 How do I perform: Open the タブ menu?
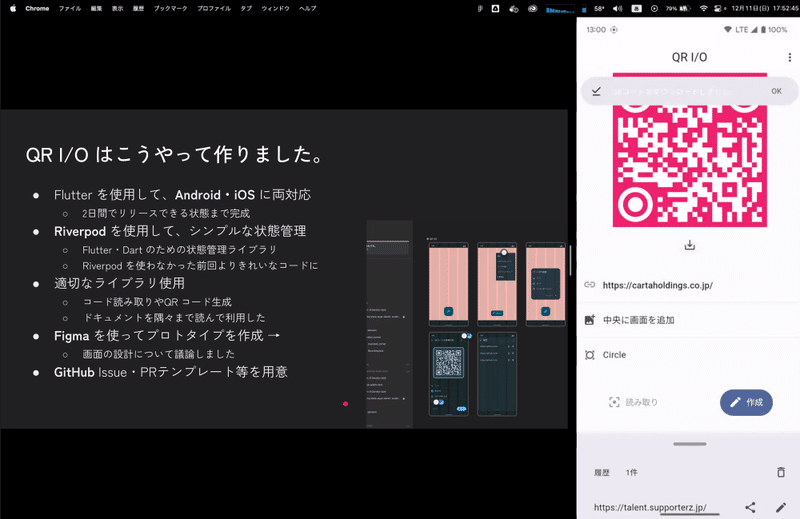click(x=246, y=8)
